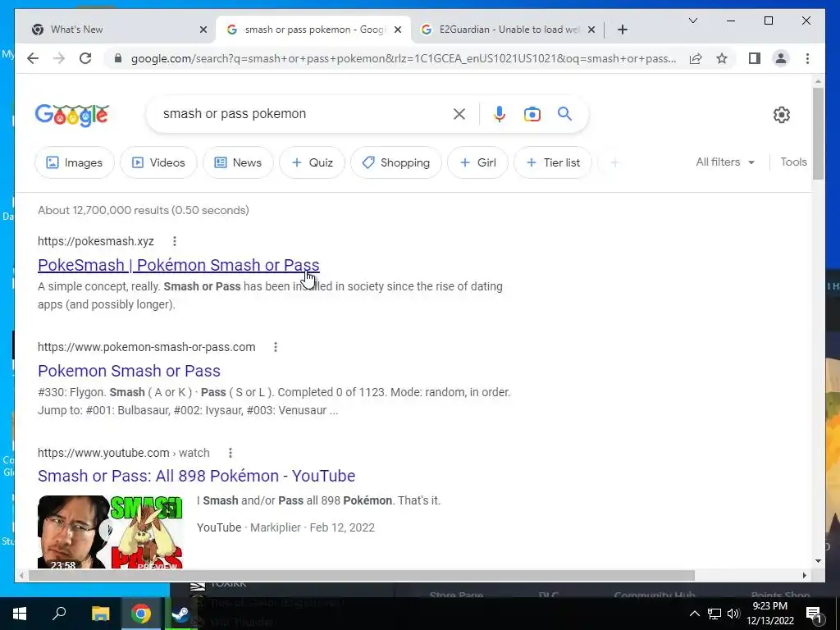The image size is (840, 630).
Task: Filter results by News
Action: click(238, 162)
